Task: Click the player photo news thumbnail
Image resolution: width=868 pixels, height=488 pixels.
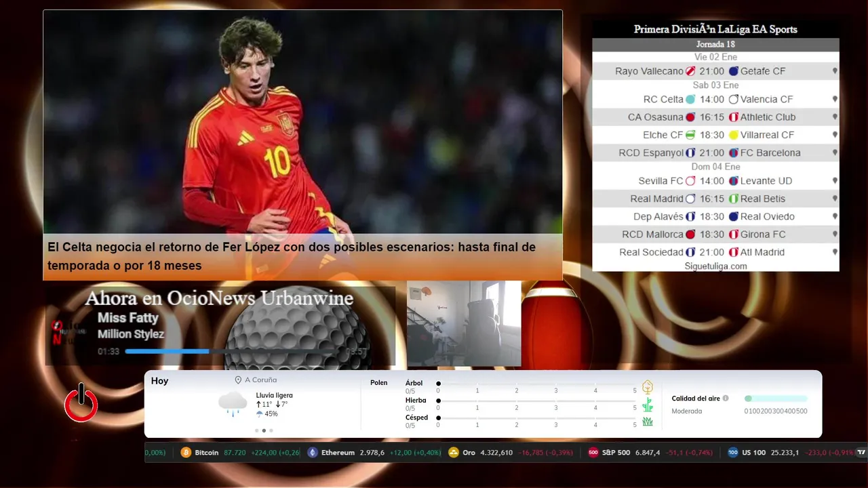Action: point(303,122)
